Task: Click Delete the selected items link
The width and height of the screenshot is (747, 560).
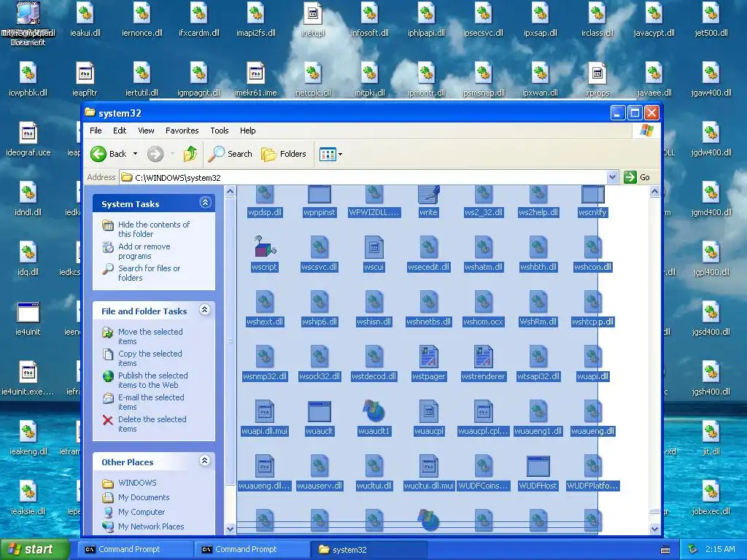Action: pyautogui.click(x=152, y=424)
